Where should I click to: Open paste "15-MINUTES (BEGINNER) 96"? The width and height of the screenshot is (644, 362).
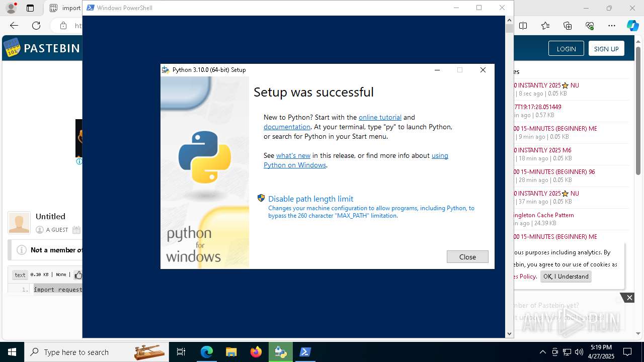[x=554, y=171]
